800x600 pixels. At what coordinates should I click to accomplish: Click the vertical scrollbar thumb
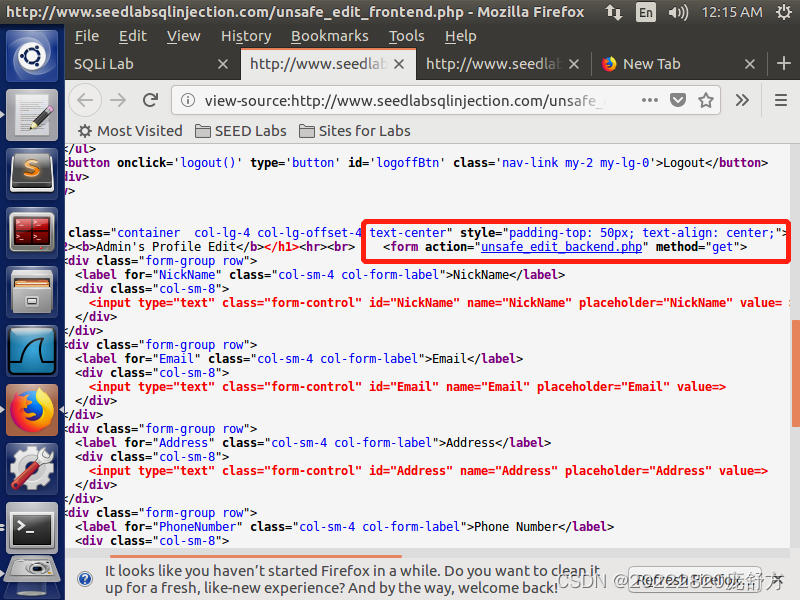(x=795, y=373)
